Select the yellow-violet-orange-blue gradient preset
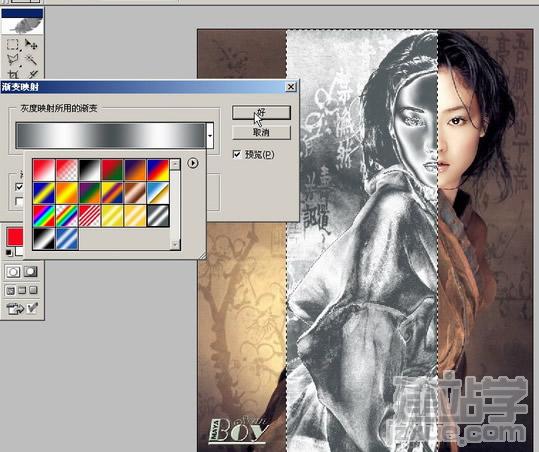 point(112,193)
